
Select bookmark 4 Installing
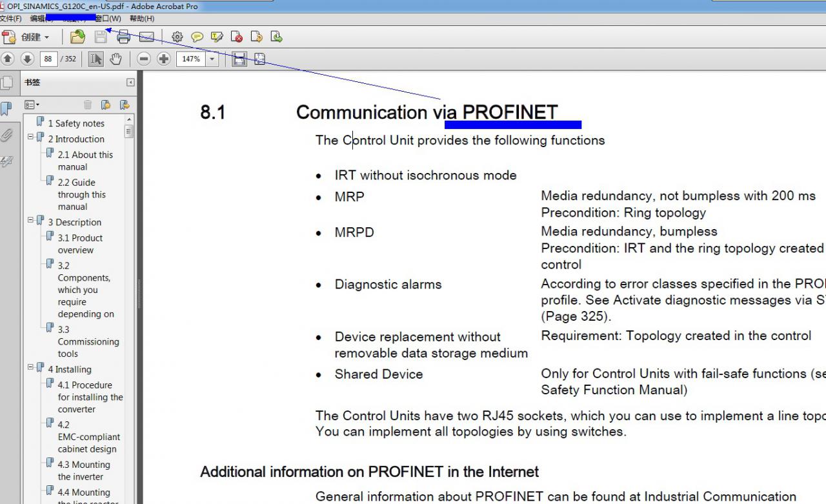[70, 369]
